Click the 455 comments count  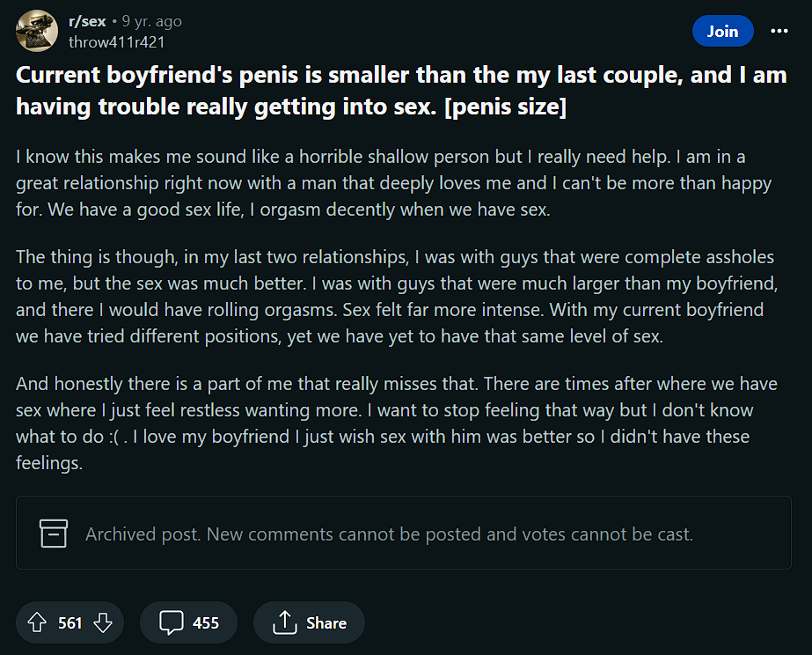[x=206, y=623]
